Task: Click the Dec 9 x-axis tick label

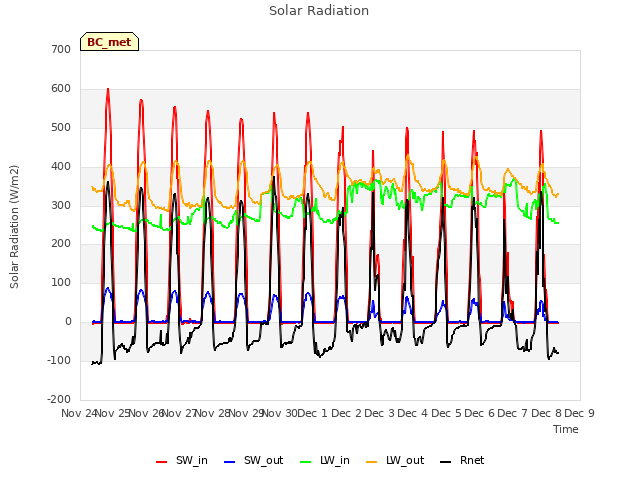Action: (x=579, y=413)
